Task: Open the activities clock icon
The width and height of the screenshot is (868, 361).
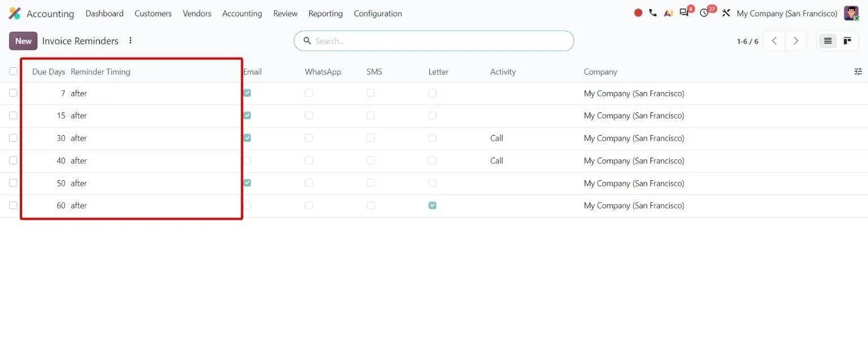Action: click(704, 13)
